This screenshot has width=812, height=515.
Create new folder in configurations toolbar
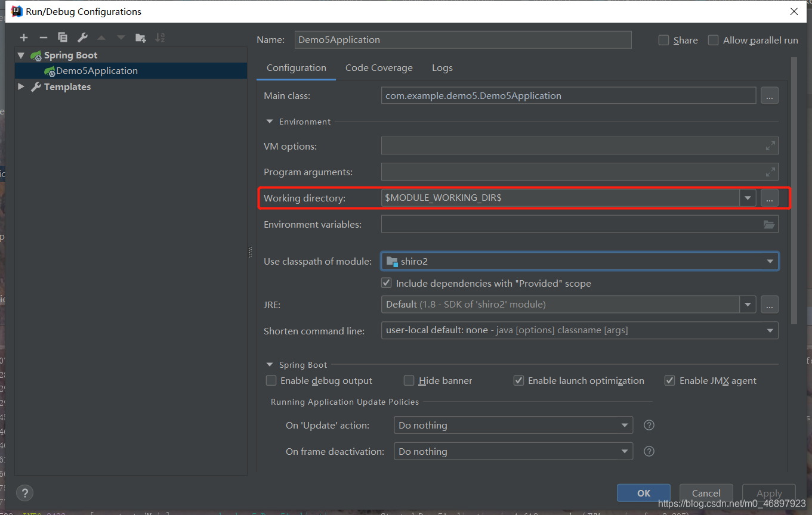141,38
